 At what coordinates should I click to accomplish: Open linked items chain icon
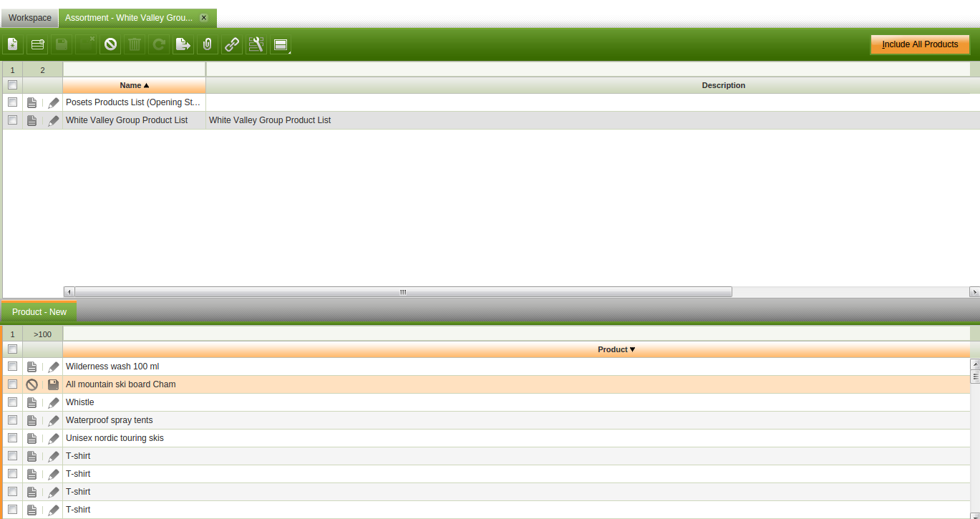point(232,44)
